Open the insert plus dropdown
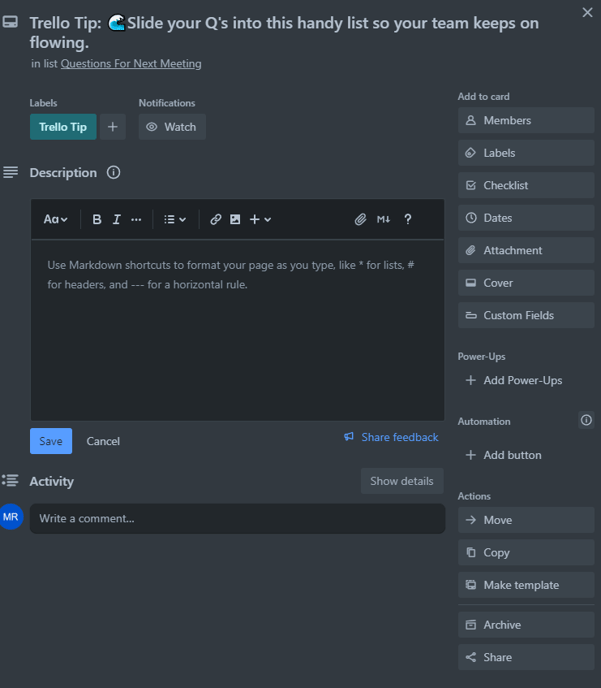 click(x=260, y=219)
